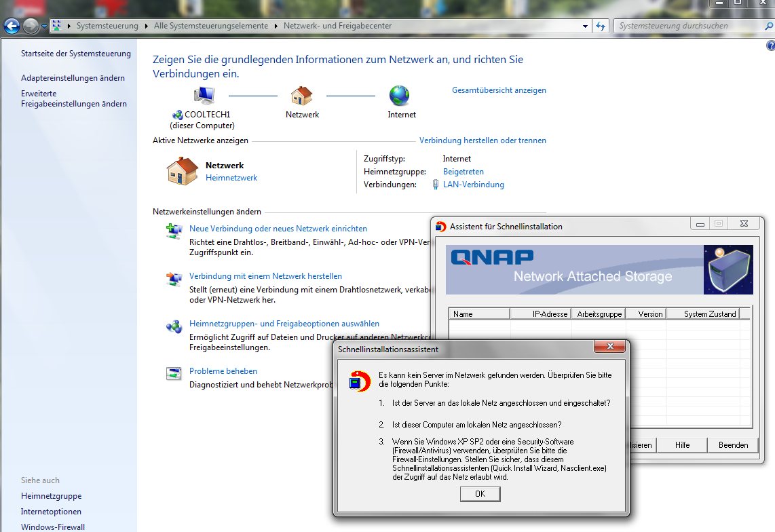The width and height of the screenshot is (775, 532).
Task: Click the Beenden button
Action: (x=733, y=445)
